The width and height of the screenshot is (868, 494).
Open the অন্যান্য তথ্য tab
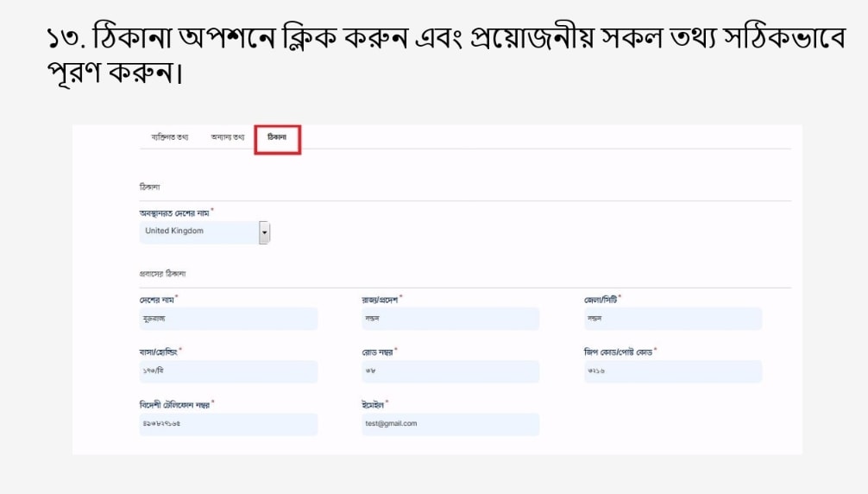(227, 137)
